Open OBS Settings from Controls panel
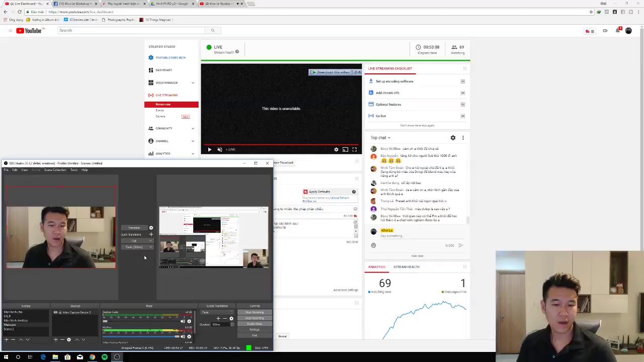 click(x=255, y=330)
